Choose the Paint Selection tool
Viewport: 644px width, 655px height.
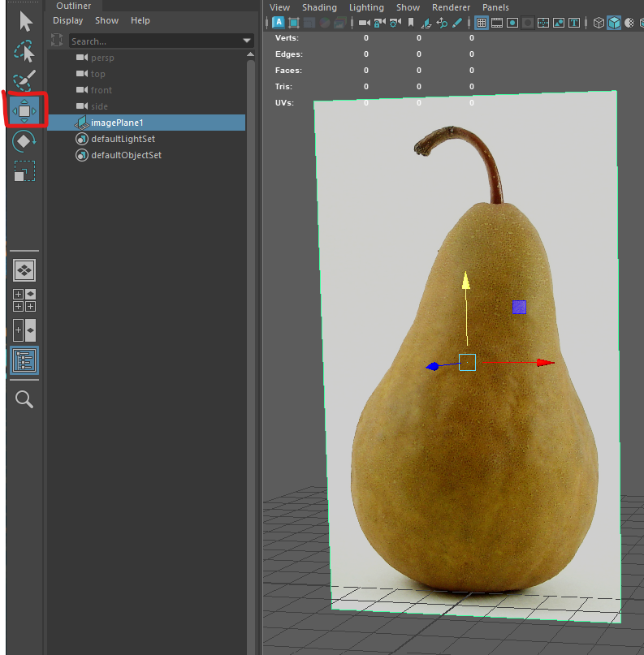pyautogui.click(x=24, y=80)
